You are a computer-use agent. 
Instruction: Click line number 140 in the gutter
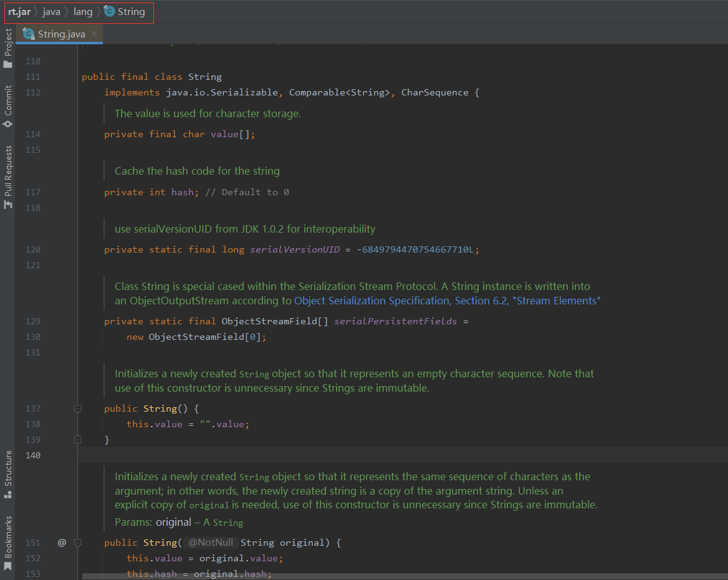33,455
